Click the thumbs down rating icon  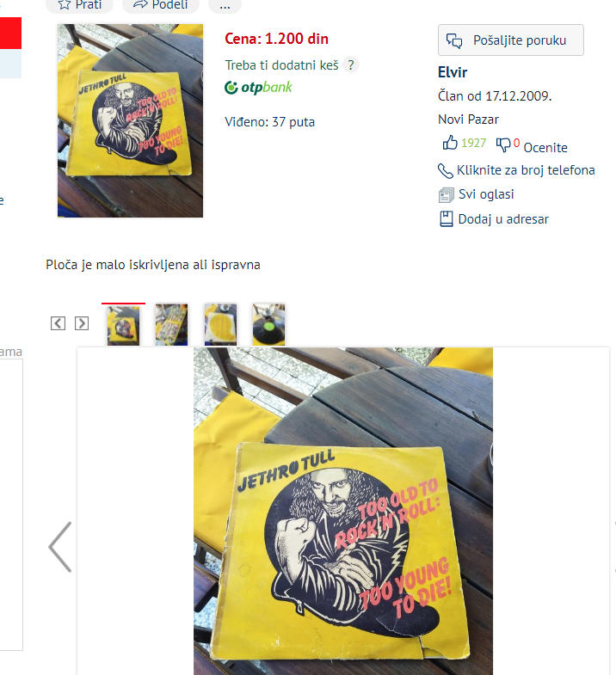[502, 144]
